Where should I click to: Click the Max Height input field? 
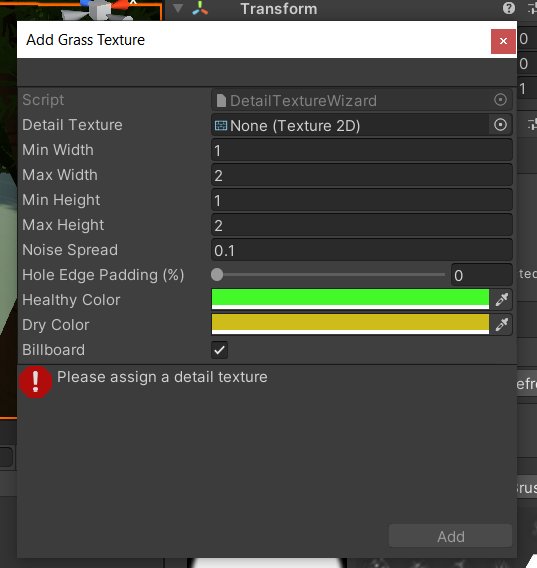(362, 225)
